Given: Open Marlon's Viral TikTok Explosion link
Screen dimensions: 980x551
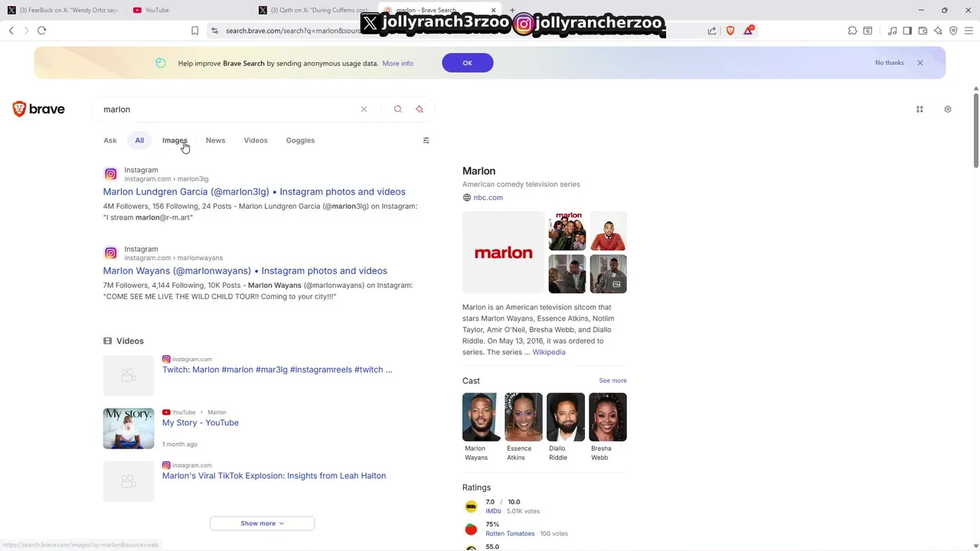Looking at the screenshot, I should [x=274, y=476].
